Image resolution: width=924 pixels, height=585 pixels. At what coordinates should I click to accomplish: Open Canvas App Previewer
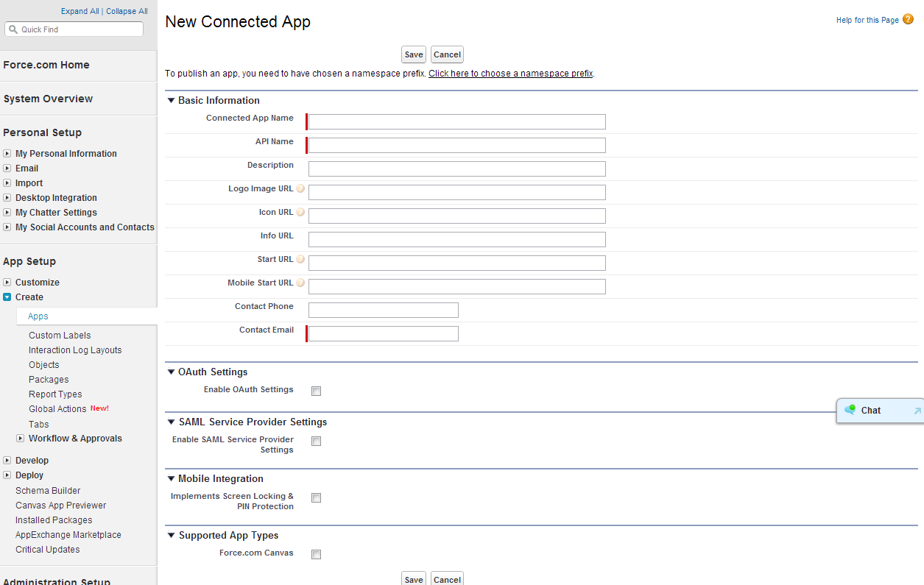tap(60, 506)
